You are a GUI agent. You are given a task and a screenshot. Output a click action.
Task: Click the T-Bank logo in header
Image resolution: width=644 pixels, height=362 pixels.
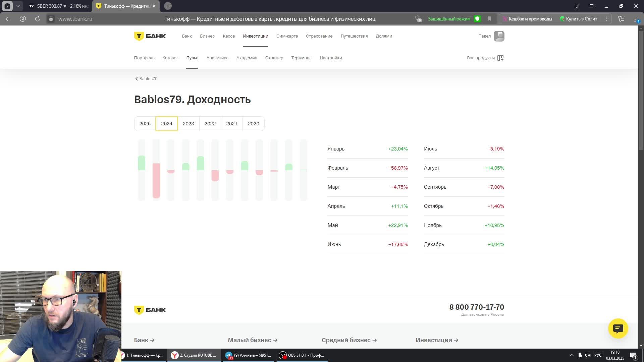coord(150,36)
